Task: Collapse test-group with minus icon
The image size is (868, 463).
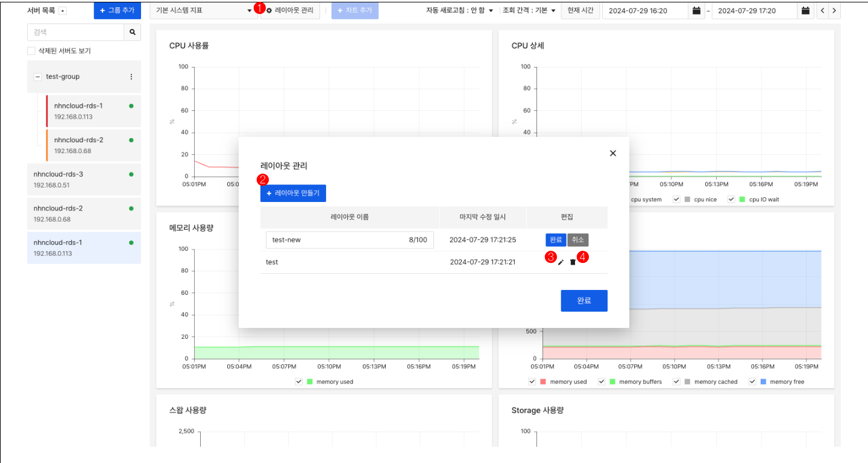Action: pyautogui.click(x=37, y=77)
